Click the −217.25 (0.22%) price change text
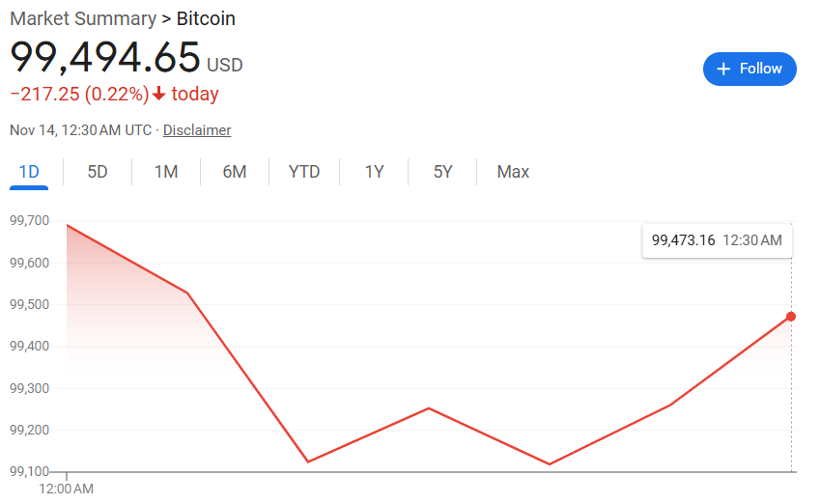 (x=79, y=95)
